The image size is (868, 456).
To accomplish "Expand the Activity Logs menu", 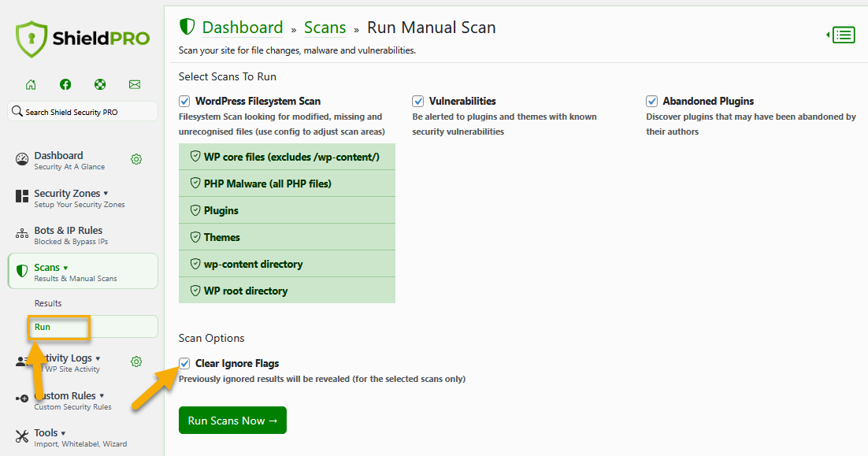I will (x=98, y=358).
